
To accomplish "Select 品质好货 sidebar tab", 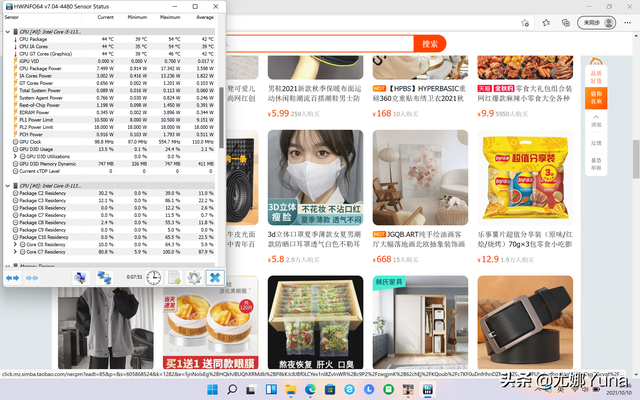I will click(x=596, y=76).
